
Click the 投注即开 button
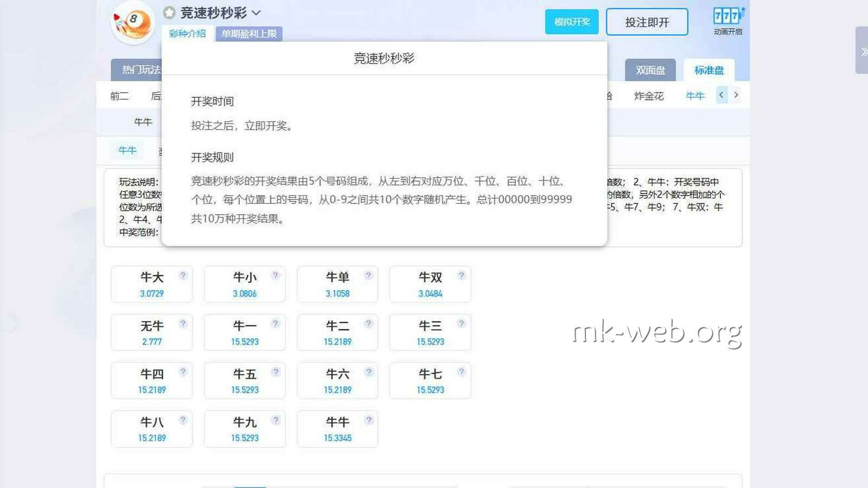pyautogui.click(x=647, y=22)
